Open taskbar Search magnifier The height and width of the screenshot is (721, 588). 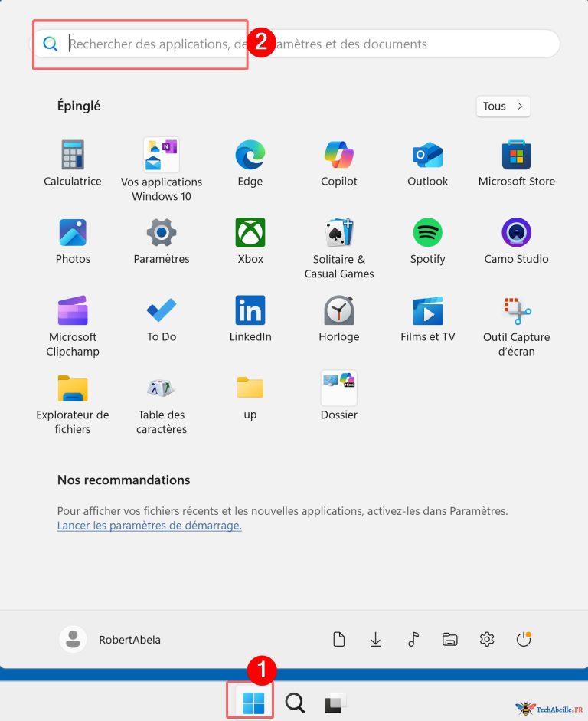click(295, 703)
